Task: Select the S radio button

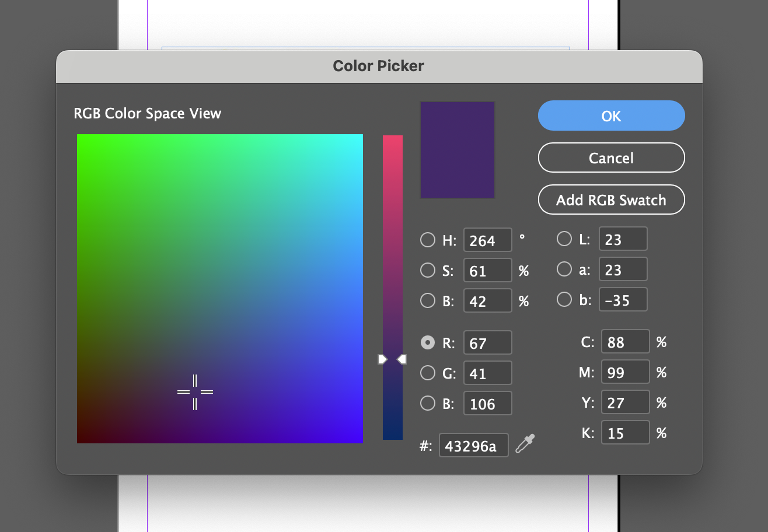Action: tap(427, 270)
